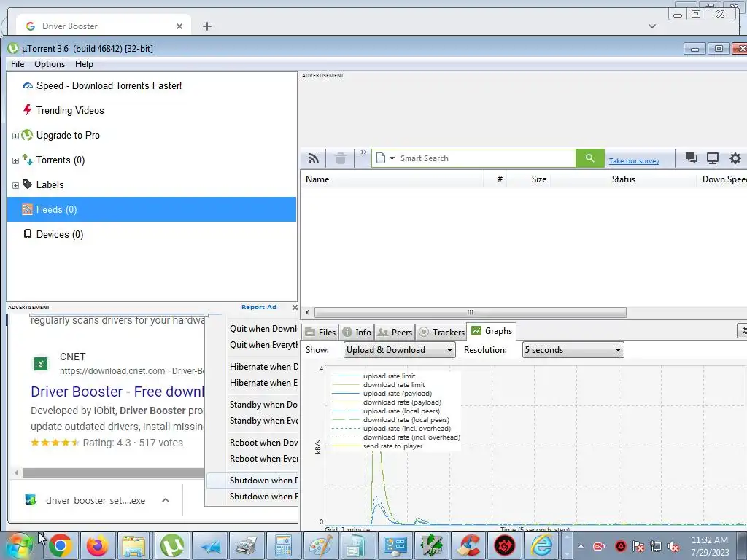
Task: Launch Internet Explorer from taskbar
Action: tap(542, 545)
